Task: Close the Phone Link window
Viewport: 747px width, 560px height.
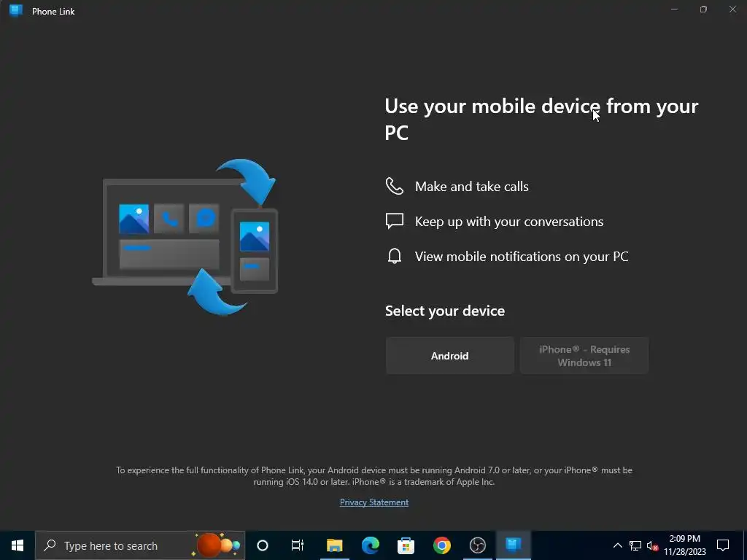Action: tap(732, 9)
